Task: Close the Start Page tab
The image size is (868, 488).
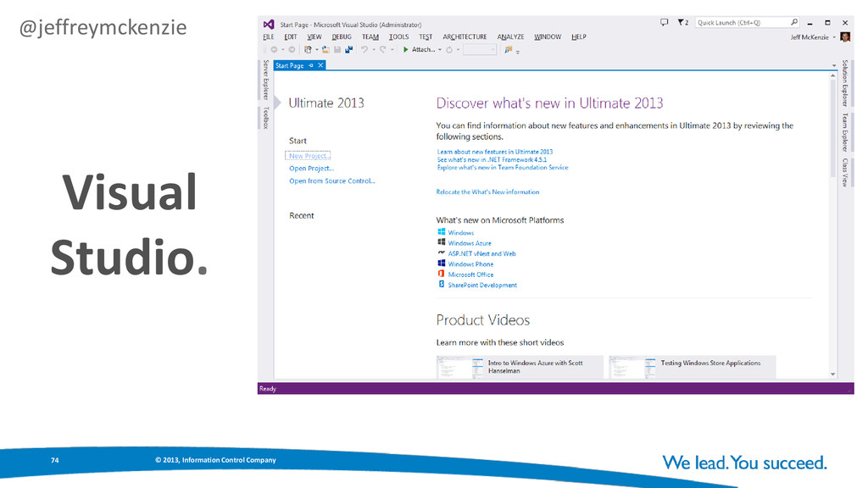Action: click(x=320, y=65)
